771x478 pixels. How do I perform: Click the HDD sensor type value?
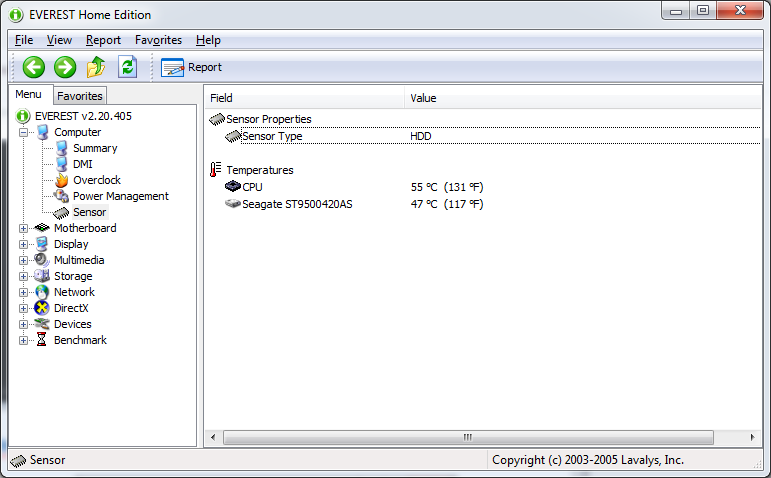coord(421,136)
